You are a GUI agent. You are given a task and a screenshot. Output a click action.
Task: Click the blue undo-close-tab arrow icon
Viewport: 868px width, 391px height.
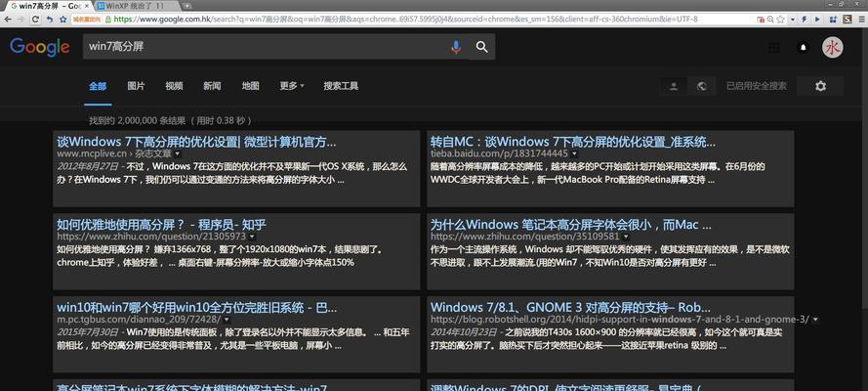[x=49, y=19]
